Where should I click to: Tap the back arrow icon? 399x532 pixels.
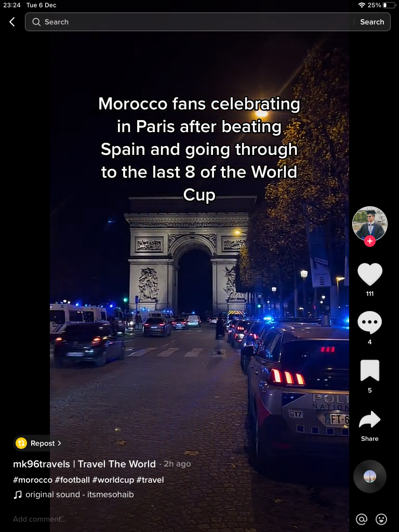tap(12, 22)
